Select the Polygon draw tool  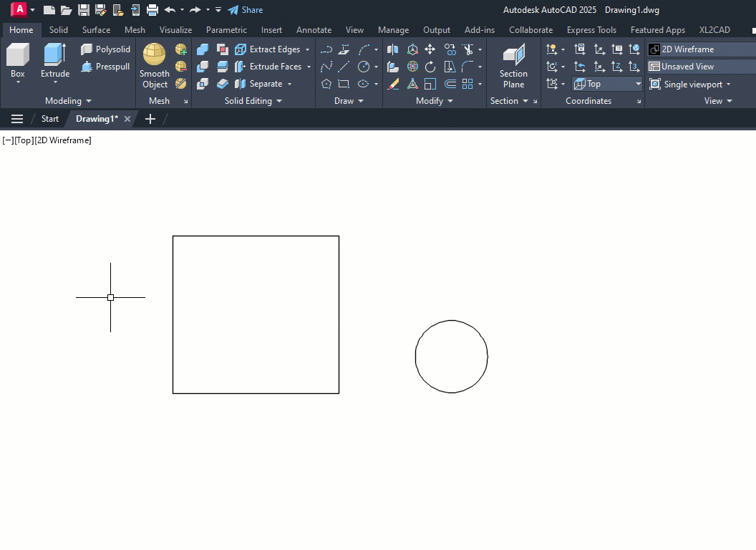pos(326,84)
